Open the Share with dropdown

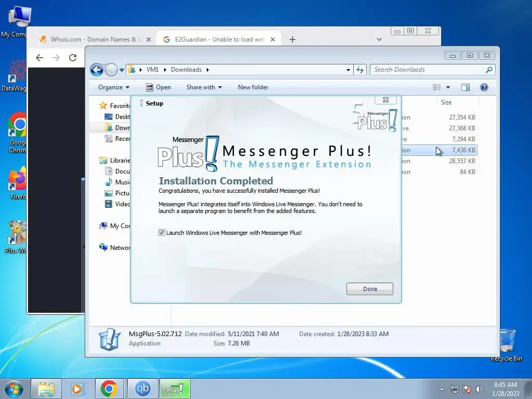coord(204,87)
